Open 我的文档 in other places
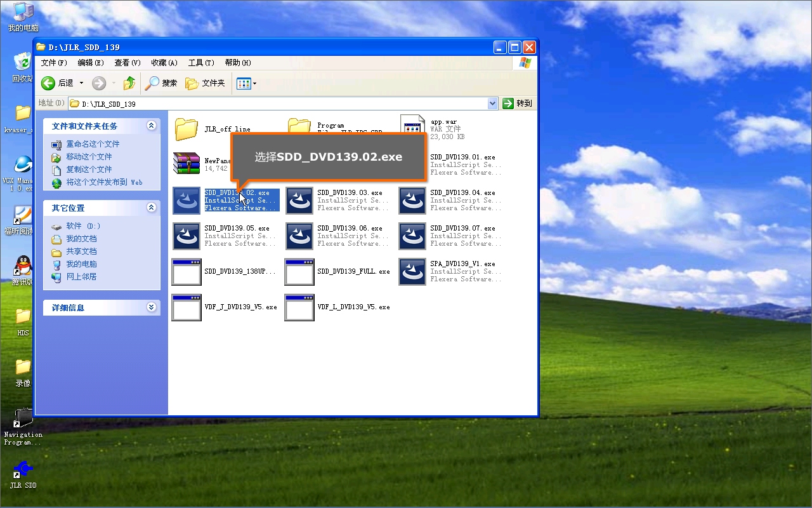 [x=81, y=239]
